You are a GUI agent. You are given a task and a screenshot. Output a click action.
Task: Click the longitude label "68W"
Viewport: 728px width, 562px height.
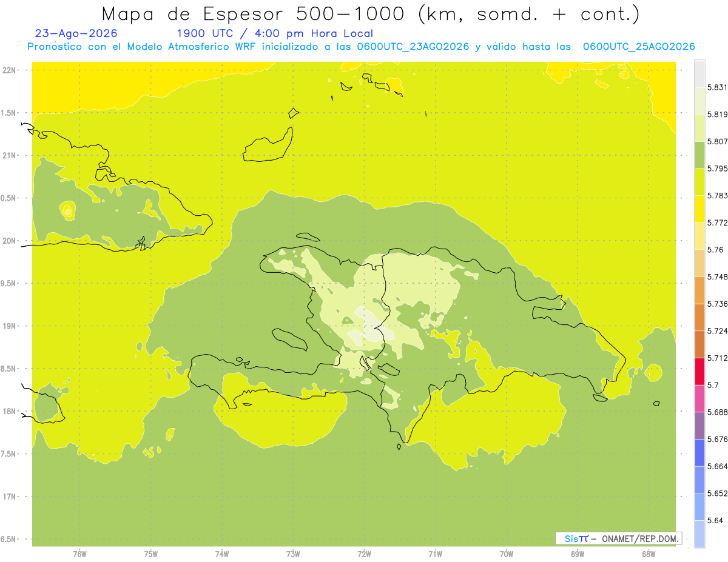(x=648, y=554)
